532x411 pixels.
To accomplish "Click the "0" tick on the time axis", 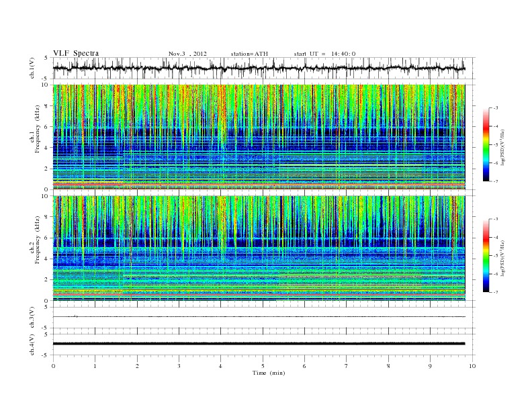I will (53, 366).
